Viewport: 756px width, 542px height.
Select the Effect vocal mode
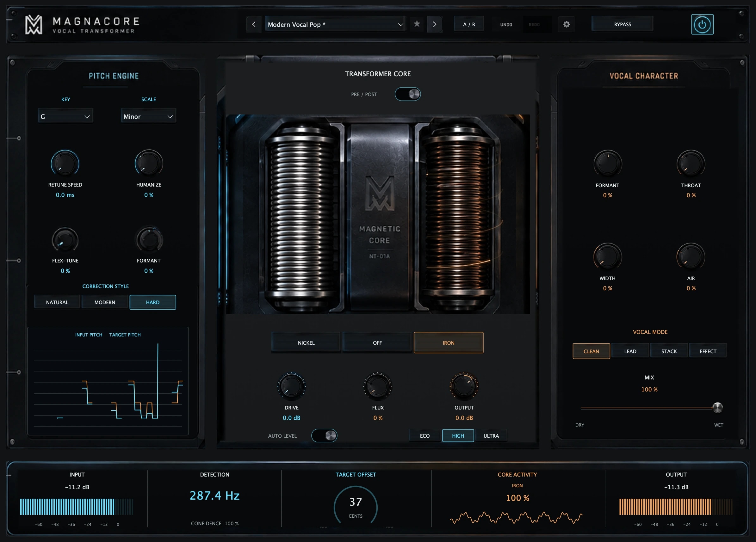[x=708, y=351]
